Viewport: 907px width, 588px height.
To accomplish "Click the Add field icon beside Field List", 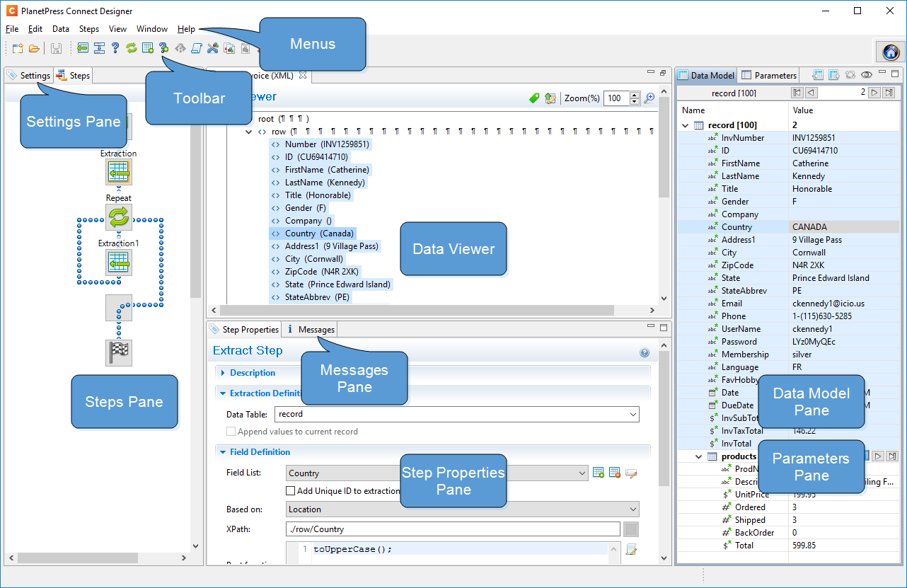I will [x=598, y=473].
